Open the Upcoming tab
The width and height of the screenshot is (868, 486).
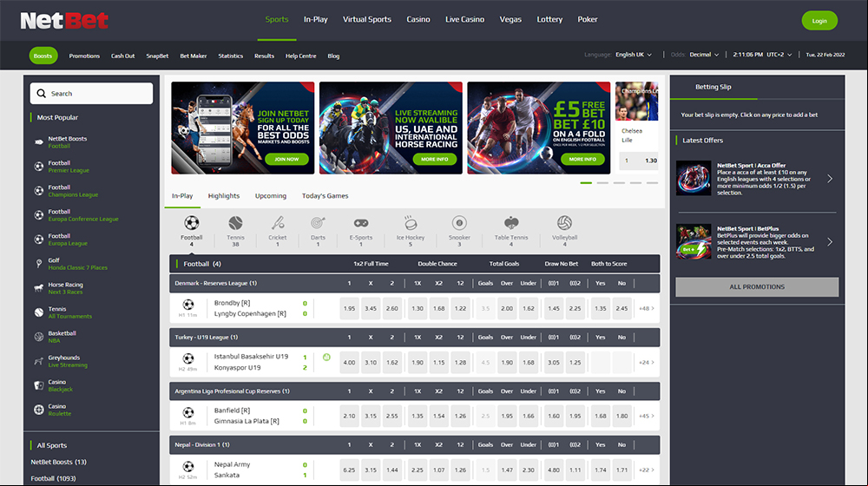[271, 196]
